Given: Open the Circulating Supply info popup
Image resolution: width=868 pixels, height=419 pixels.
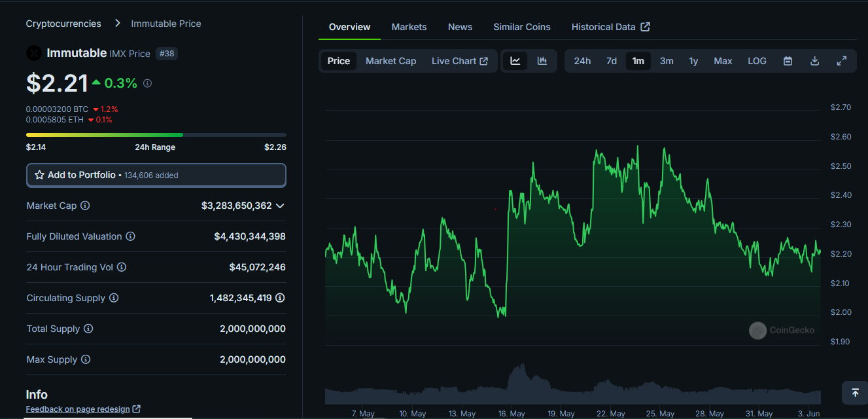Looking at the screenshot, I should tap(114, 298).
